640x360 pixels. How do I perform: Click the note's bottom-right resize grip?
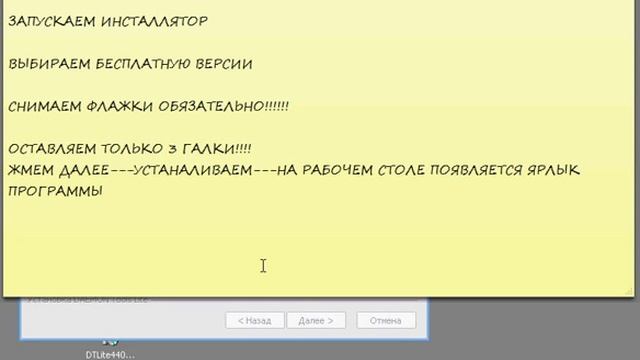point(629,291)
